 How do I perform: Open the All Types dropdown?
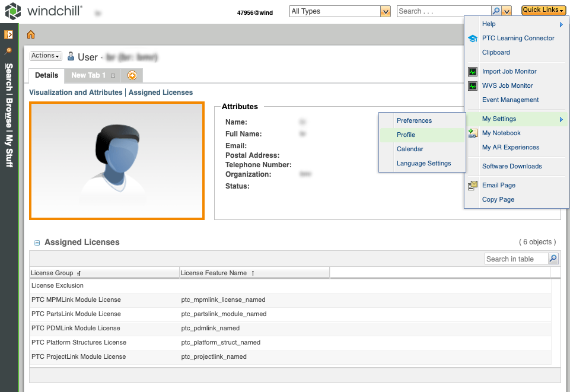pos(386,11)
